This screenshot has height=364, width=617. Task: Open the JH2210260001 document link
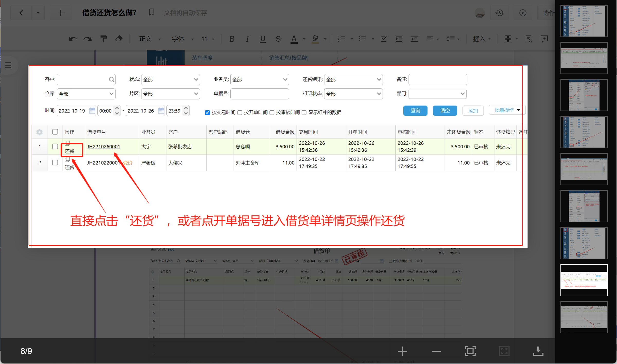(104, 147)
